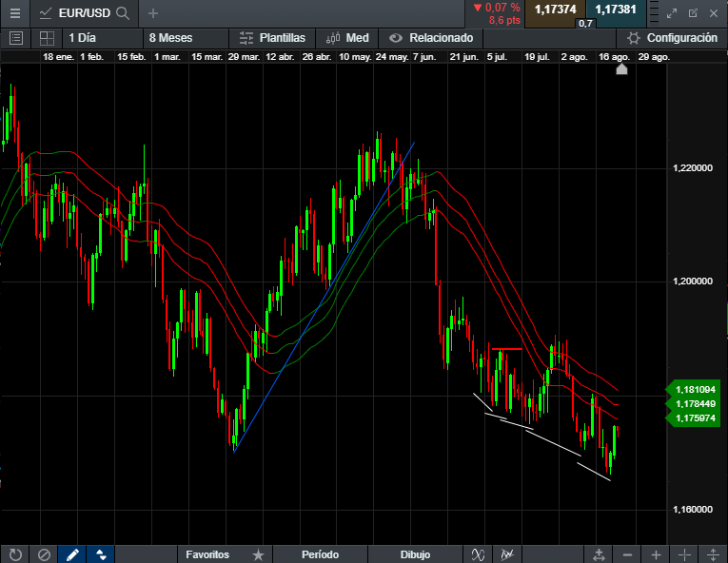Zoom in with the plus button

tap(656, 554)
